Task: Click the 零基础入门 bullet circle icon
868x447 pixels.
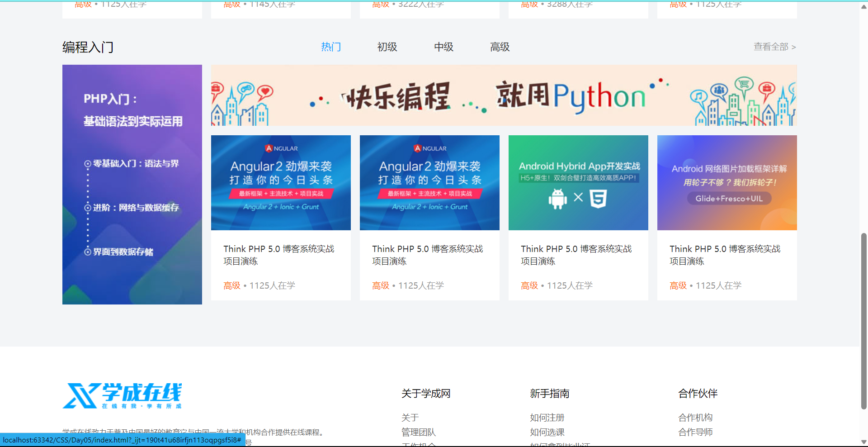Action: click(x=88, y=164)
